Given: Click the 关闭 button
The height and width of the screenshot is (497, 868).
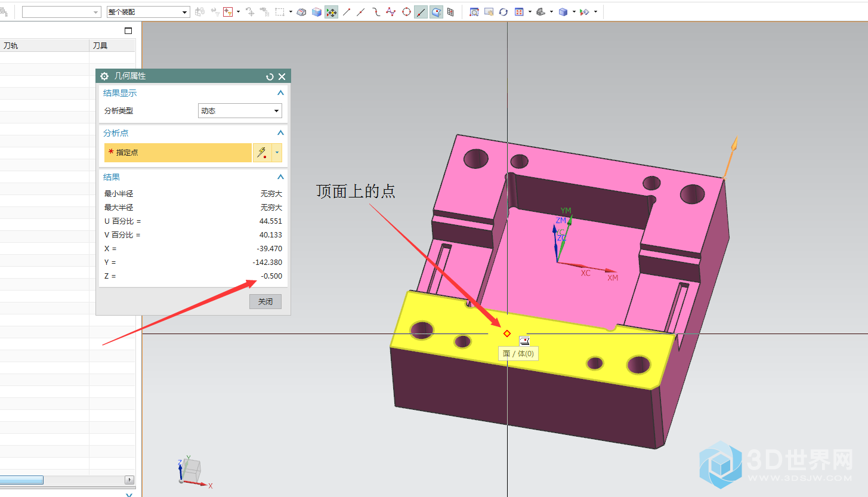Looking at the screenshot, I should (265, 302).
